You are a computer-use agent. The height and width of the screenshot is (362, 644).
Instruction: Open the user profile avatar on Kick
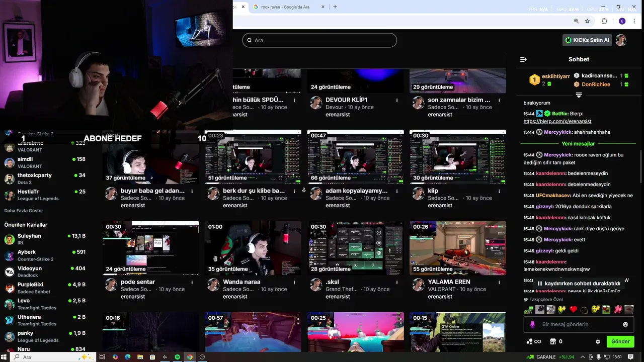(x=621, y=40)
